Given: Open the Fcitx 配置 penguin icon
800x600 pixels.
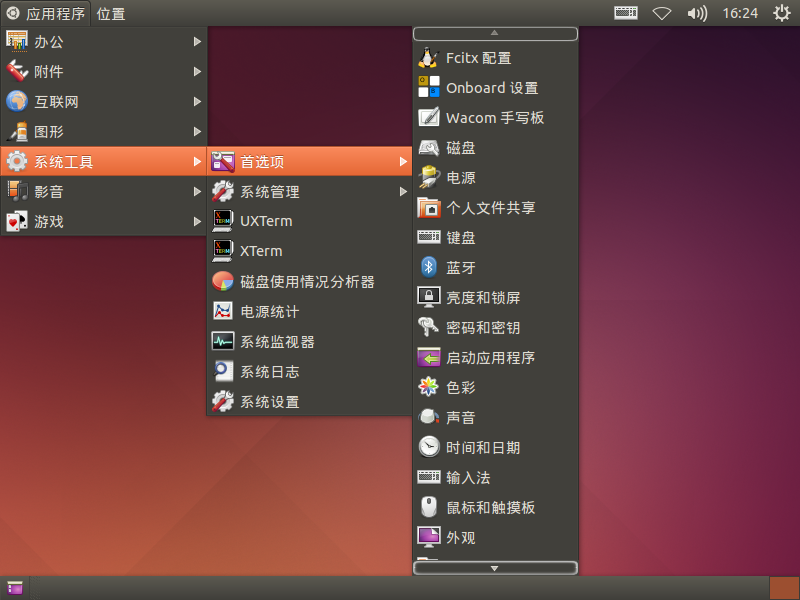Looking at the screenshot, I should click(429, 58).
